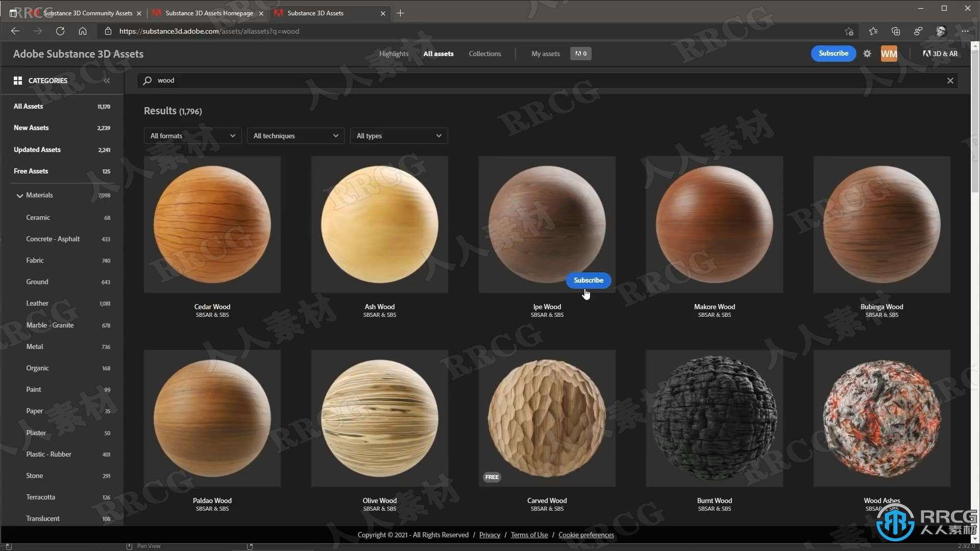The width and height of the screenshot is (980, 551).
Task: Close the Substance 3D Community Assets tab
Action: 139,14
